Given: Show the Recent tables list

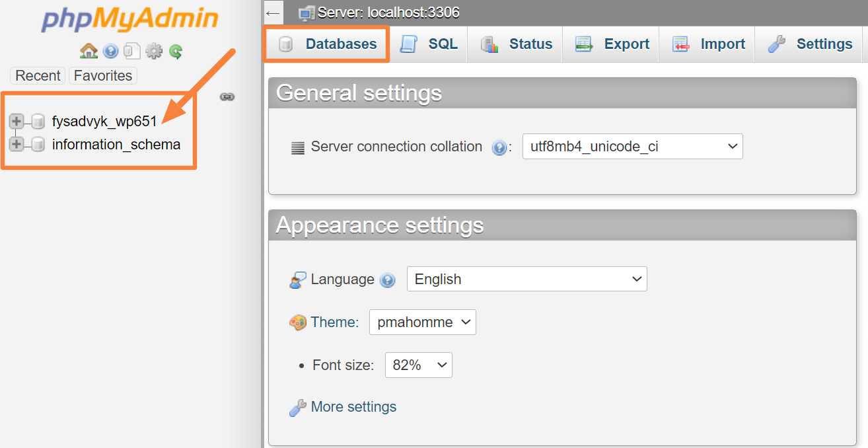Looking at the screenshot, I should (38, 75).
